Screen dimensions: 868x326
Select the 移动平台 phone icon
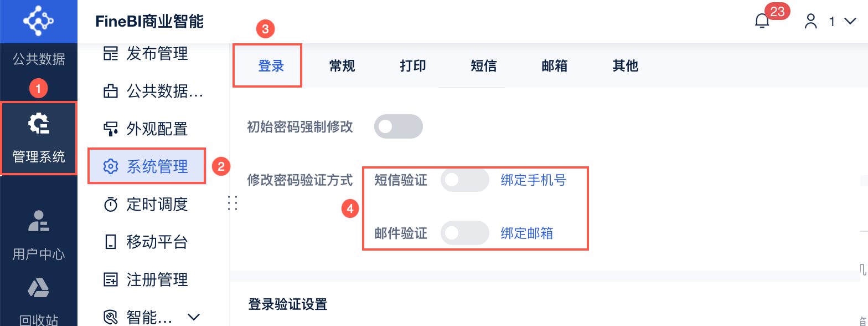(x=111, y=242)
